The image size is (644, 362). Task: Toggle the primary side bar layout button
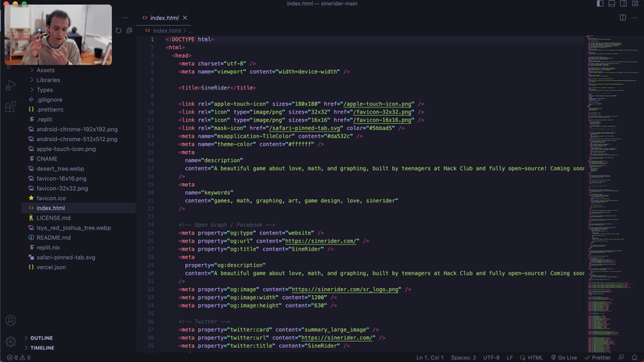coord(600,4)
